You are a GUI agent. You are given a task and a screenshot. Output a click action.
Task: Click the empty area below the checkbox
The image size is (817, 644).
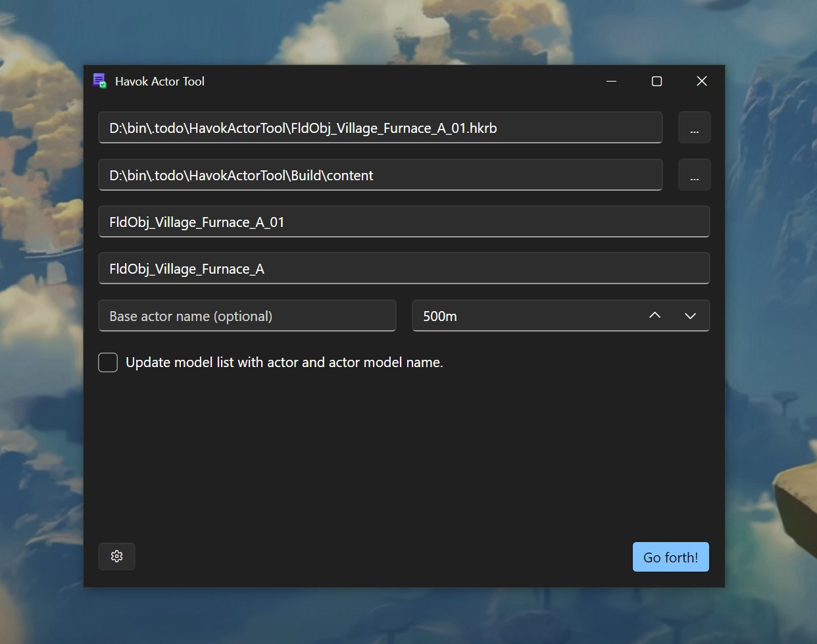coord(404,447)
